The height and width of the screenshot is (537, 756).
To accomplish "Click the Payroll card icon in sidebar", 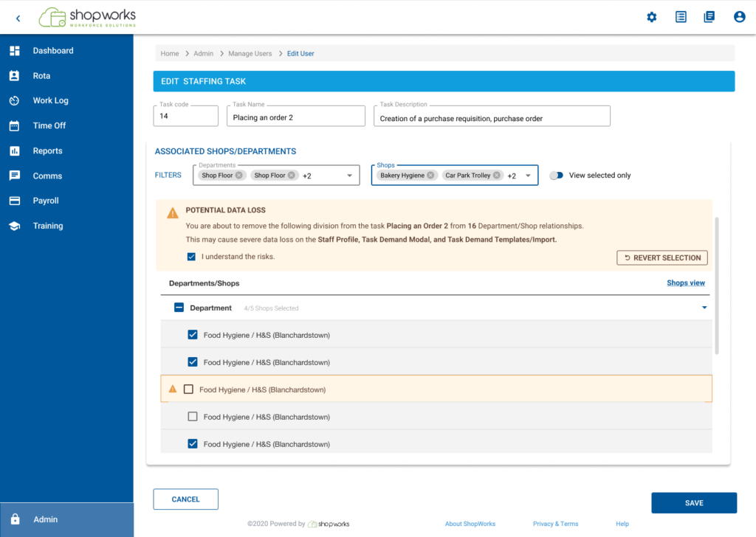I will pos(14,201).
